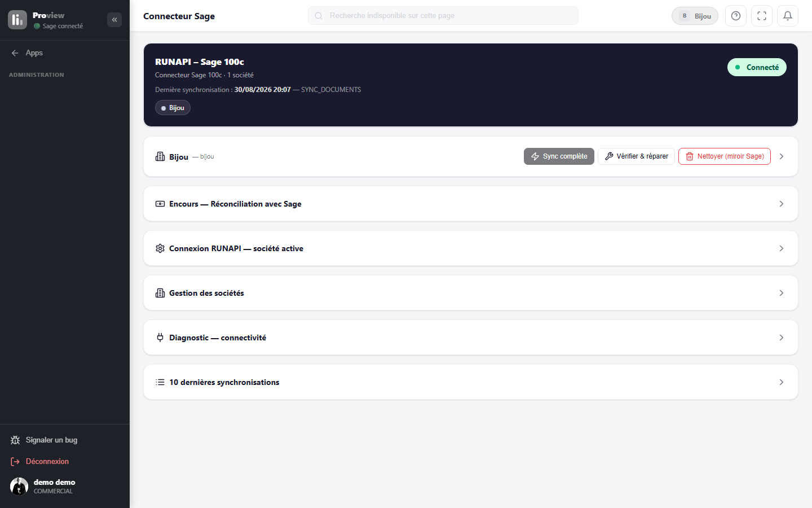The width and height of the screenshot is (812, 508).
Task: Click Nettoyer (miroir Sage) button
Action: 725,156
